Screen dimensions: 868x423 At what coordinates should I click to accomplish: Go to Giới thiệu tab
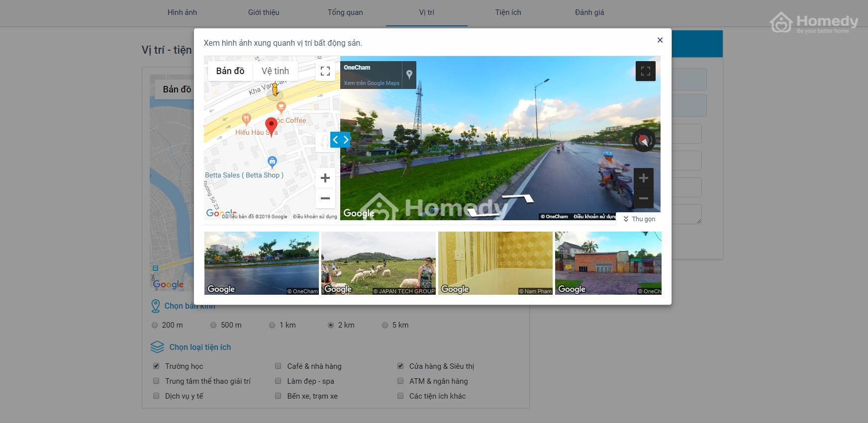[264, 12]
